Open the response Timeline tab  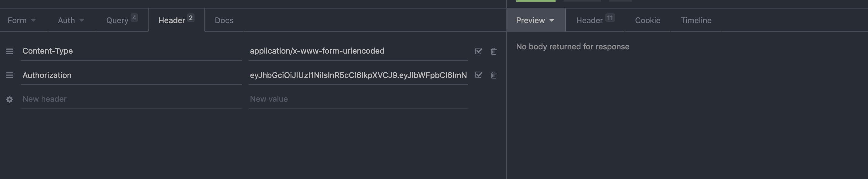[x=695, y=20]
